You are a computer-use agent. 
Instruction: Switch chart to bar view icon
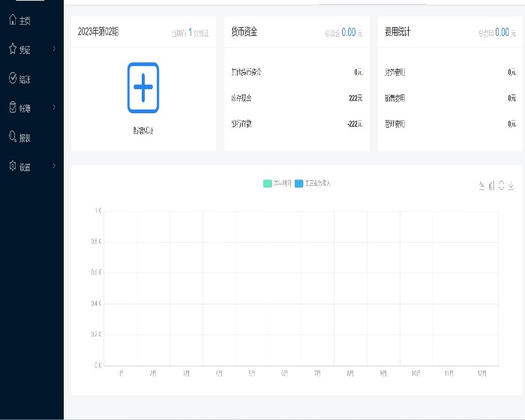click(x=491, y=185)
